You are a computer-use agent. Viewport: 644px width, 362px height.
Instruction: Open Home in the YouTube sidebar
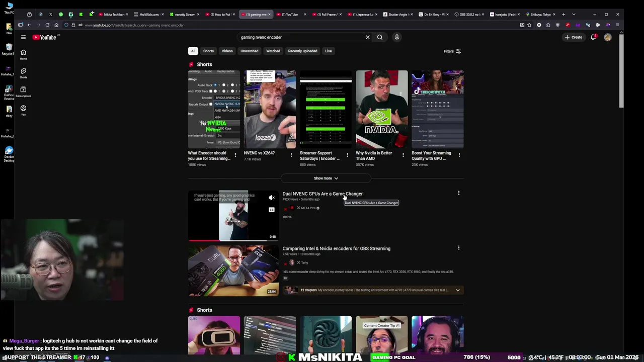click(23, 54)
